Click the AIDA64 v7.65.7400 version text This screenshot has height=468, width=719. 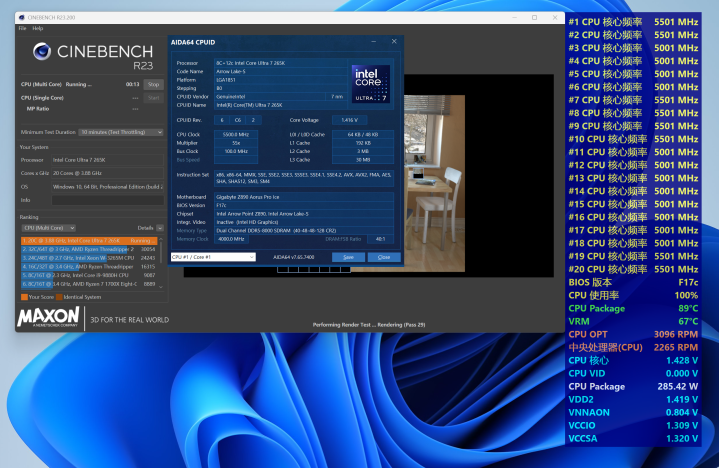(x=293, y=257)
